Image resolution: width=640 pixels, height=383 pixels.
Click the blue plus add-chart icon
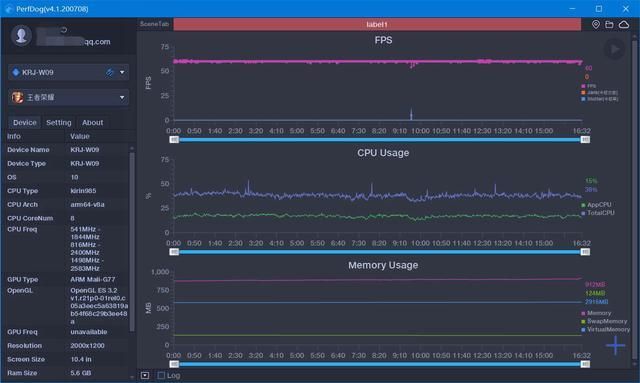(x=616, y=346)
